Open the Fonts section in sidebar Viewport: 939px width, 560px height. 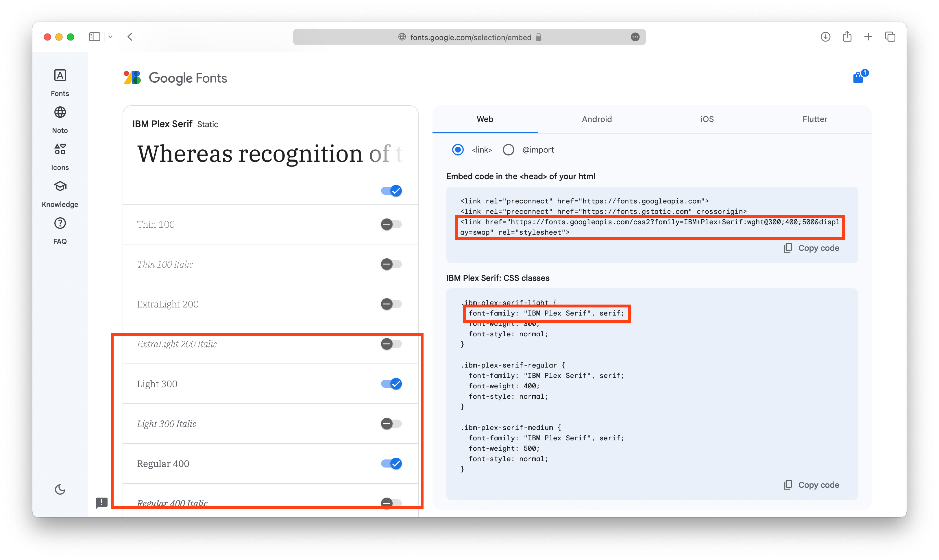60,83
